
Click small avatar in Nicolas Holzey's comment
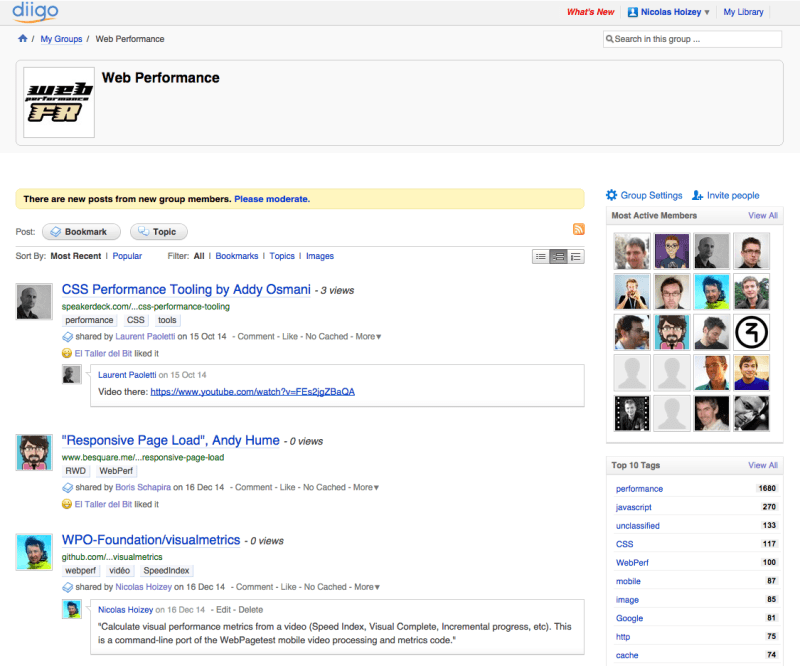point(71,609)
